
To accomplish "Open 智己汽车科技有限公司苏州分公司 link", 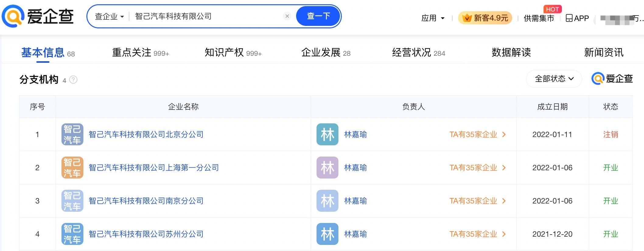I will [x=146, y=234].
